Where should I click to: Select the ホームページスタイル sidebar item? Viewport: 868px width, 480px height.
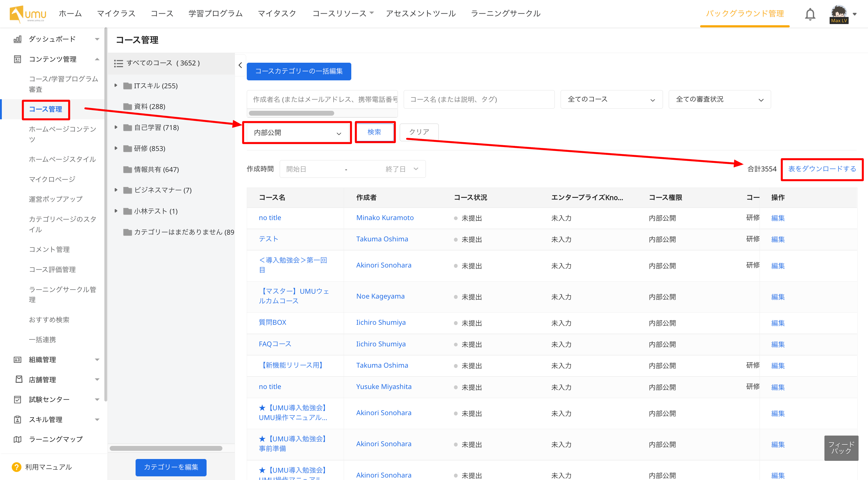[62, 159]
